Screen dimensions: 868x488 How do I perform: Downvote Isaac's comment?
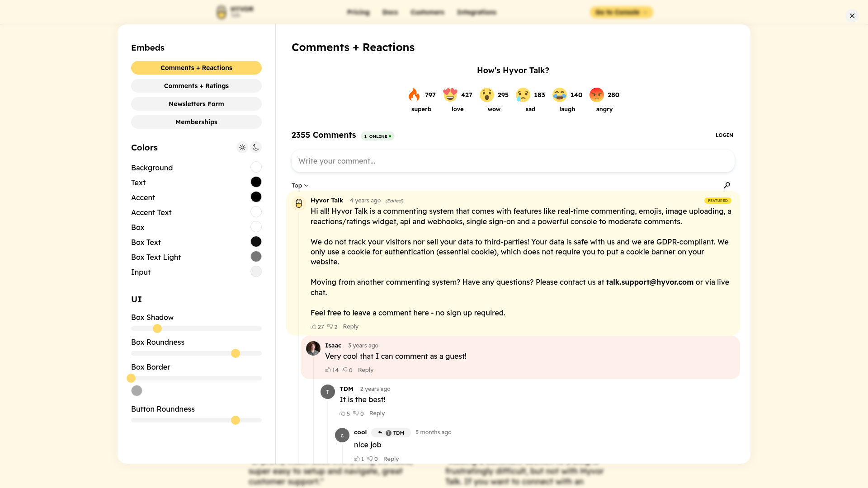(x=344, y=370)
